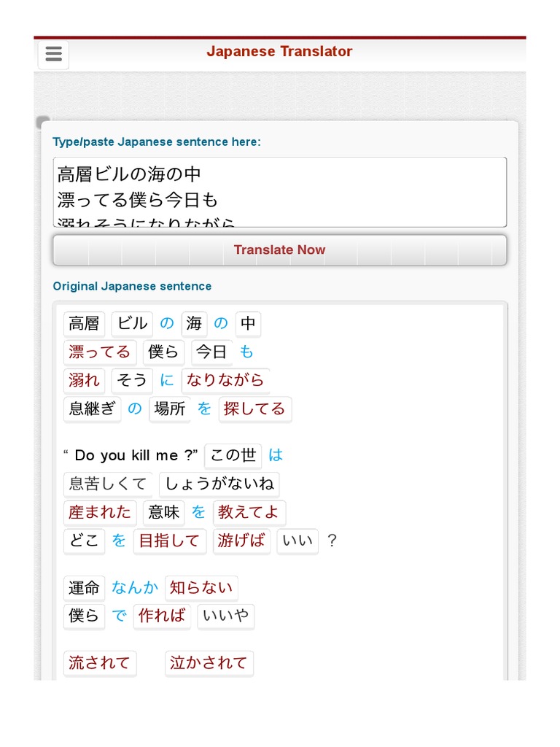
Task: Select the word 意味
Action: 163,512
